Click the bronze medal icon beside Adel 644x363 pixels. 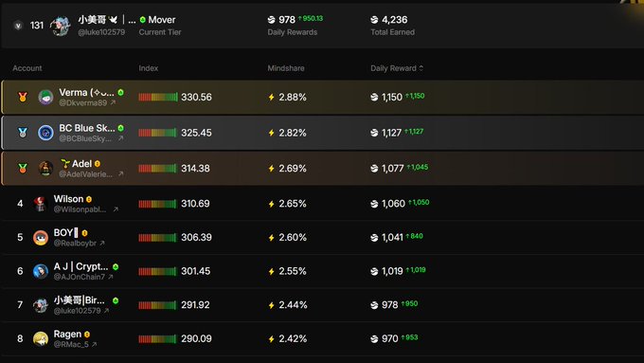click(x=23, y=168)
